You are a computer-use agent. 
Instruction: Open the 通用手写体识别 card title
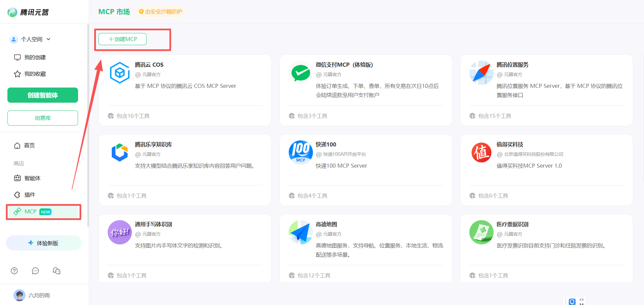153,224
